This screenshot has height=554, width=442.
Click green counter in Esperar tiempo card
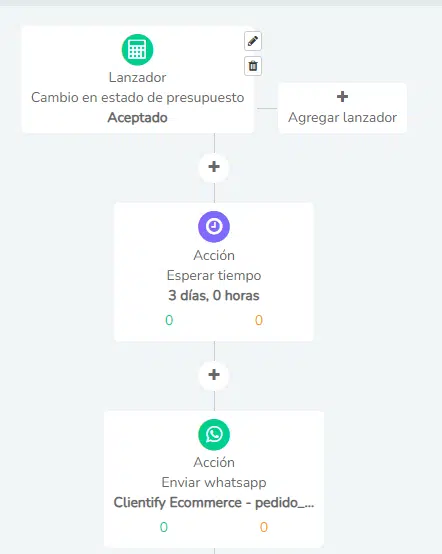[169, 320]
